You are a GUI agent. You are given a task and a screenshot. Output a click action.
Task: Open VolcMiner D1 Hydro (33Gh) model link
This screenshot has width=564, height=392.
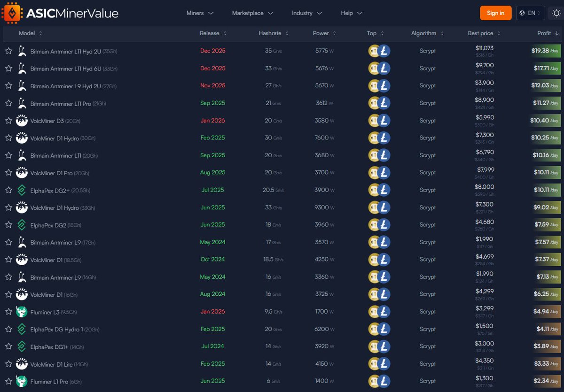click(x=63, y=208)
